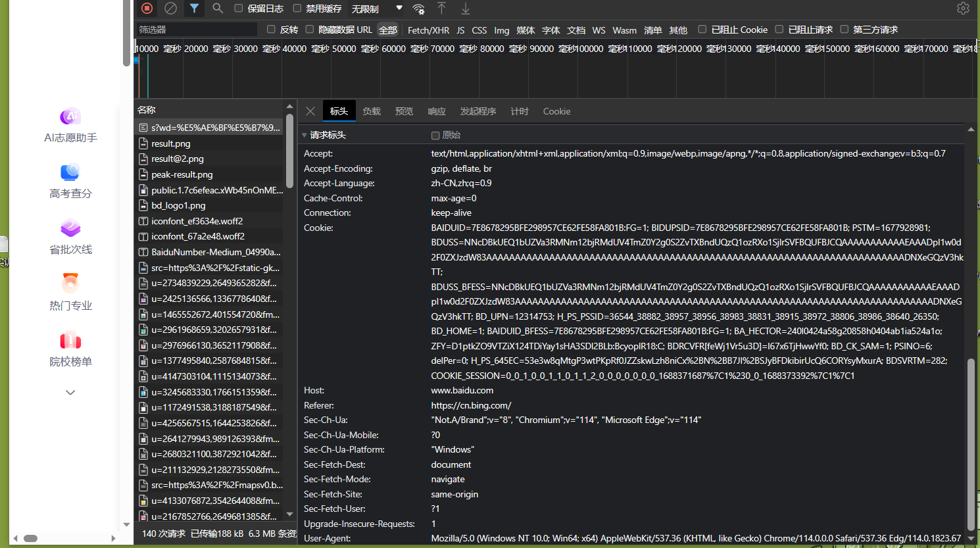Image resolution: width=980 pixels, height=548 pixels.
Task: Expand more sidebar items chevron
Action: [70, 393]
